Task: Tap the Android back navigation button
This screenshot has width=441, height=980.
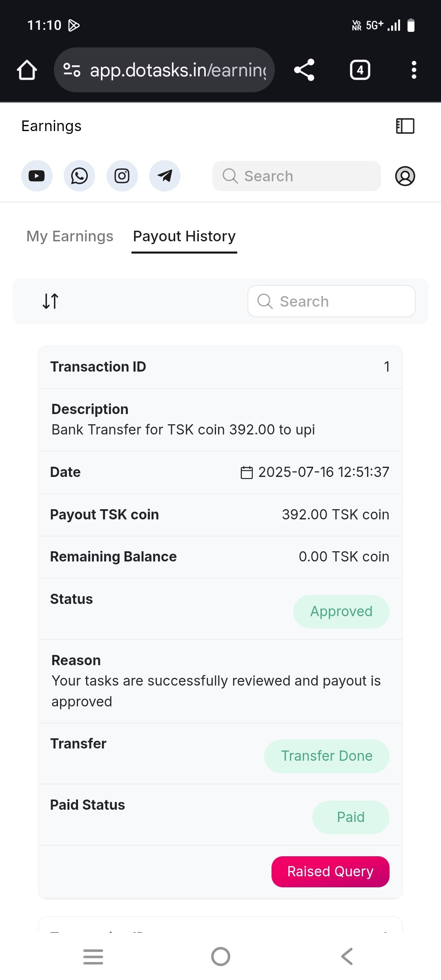Action: (347, 956)
